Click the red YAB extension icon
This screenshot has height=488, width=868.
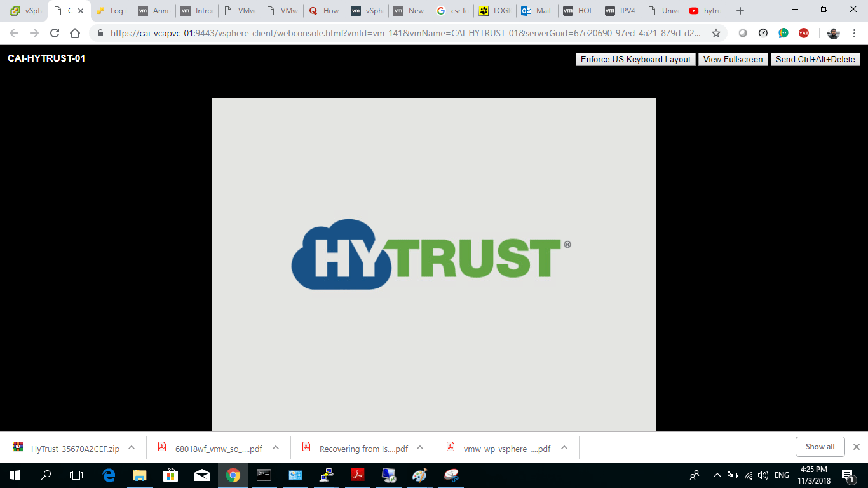[804, 33]
